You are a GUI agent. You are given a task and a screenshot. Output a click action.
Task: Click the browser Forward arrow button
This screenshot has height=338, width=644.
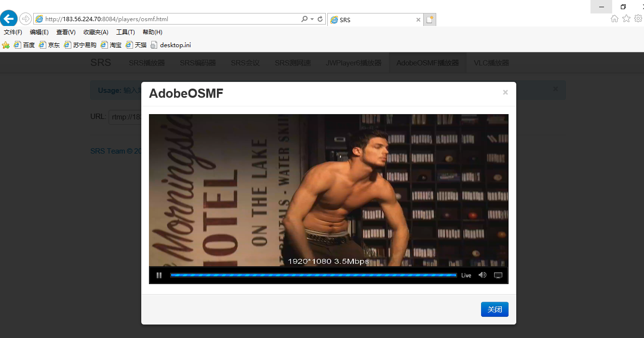[25, 19]
